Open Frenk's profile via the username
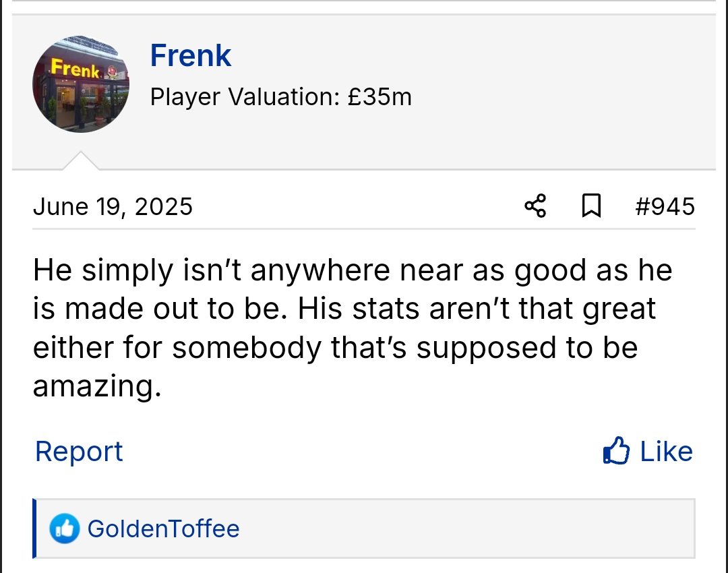 point(191,55)
